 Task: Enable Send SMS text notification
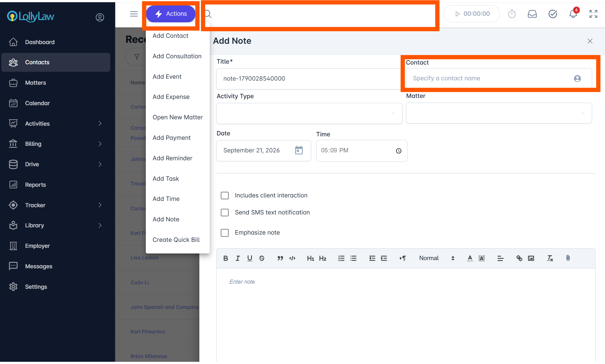[225, 213]
